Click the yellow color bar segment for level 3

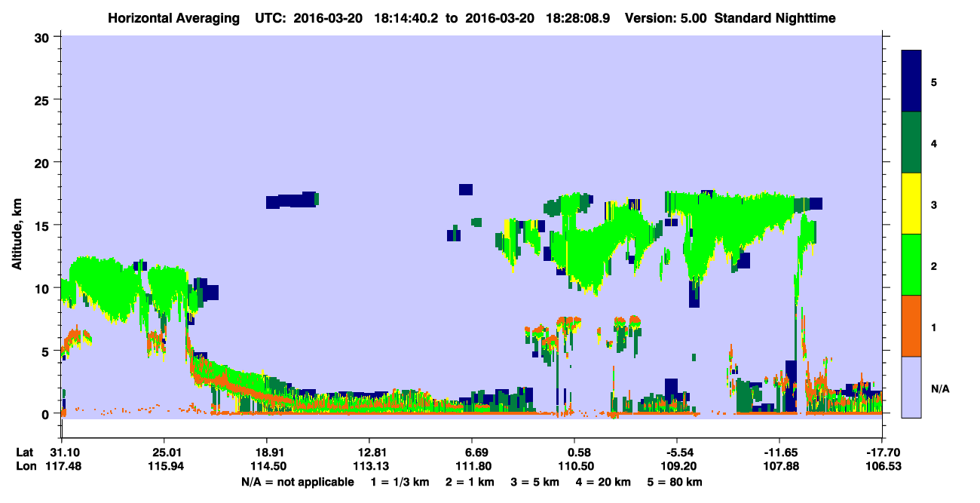[911, 204]
